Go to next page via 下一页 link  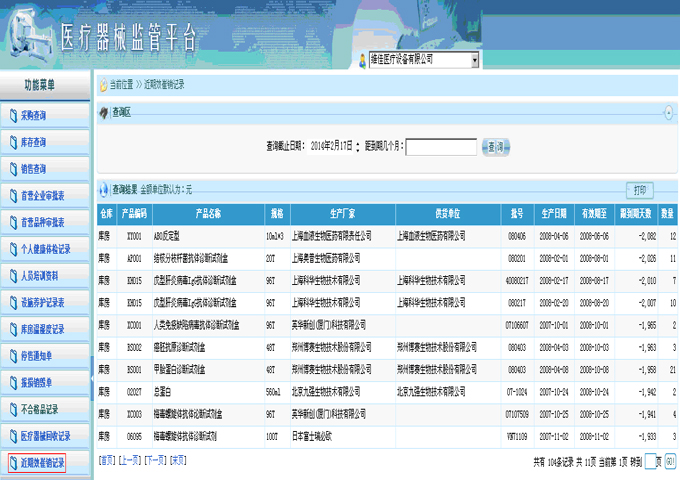[x=155, y=460]
